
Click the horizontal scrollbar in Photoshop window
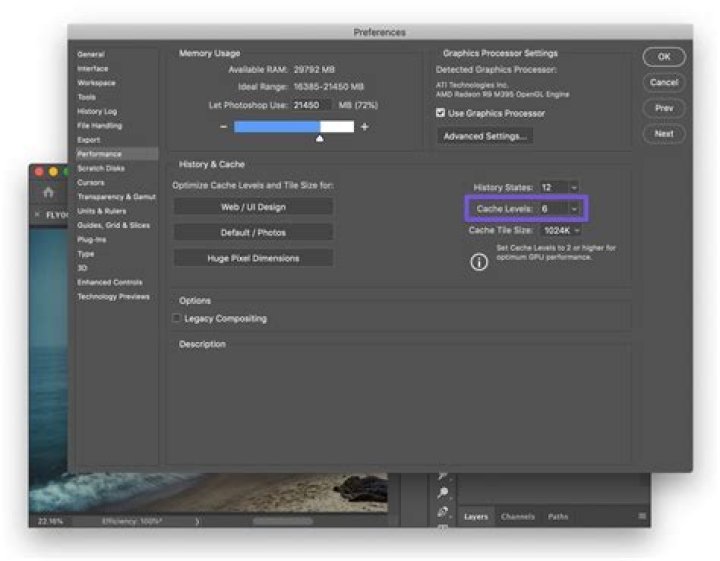click(x=283, y=521)
